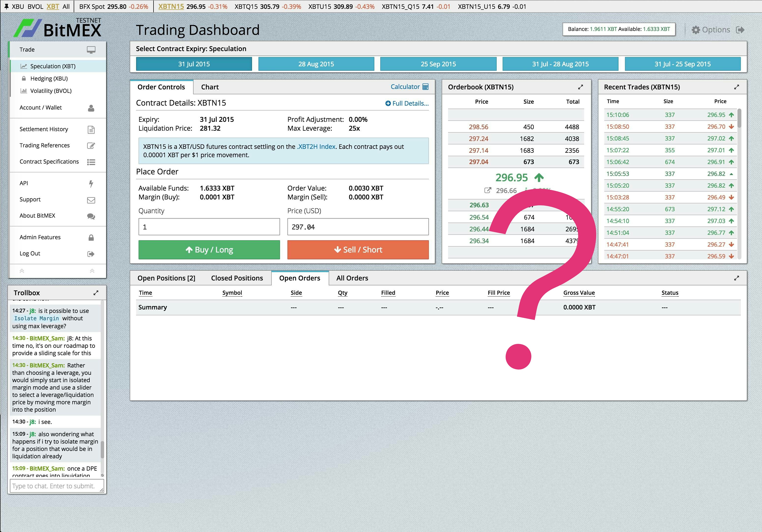The height and width of the screenshot is (532, 762).
Task: Open the Closed Positions tab
Action: (237, 278)
